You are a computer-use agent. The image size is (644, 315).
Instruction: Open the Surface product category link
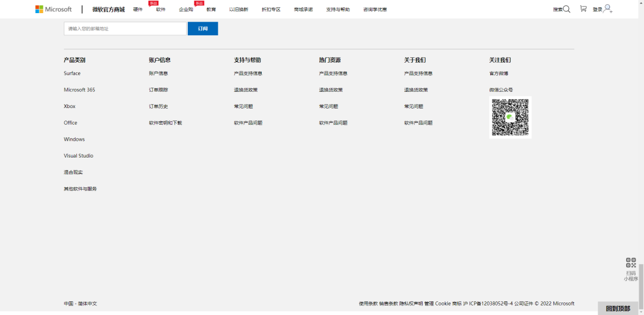click(x=72, y=73)
